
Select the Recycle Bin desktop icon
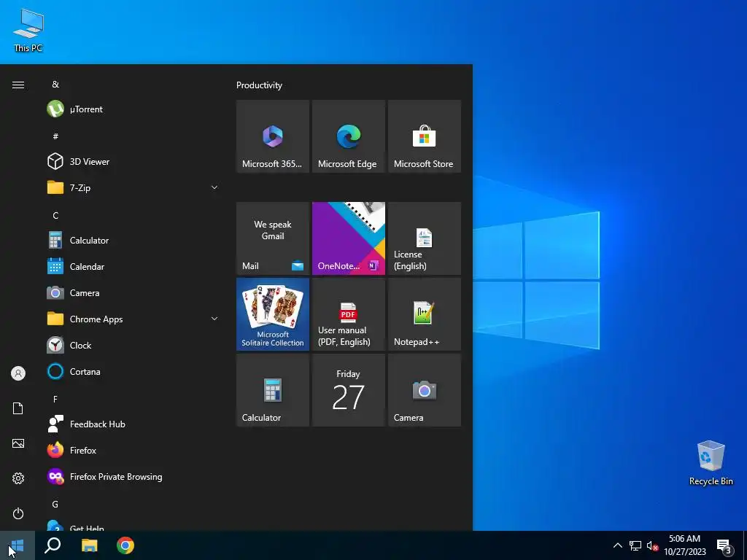[711, 463]
